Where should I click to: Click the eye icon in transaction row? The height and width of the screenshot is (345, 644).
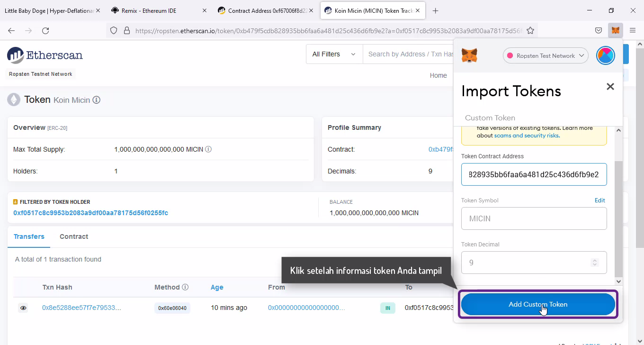[x=23, y=308]
